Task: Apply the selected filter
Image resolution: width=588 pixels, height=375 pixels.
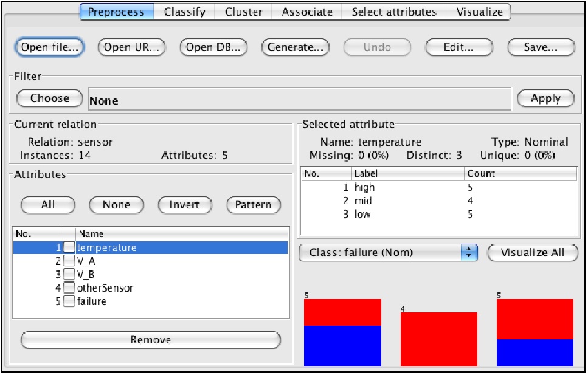Action: (x=545, y=98)
